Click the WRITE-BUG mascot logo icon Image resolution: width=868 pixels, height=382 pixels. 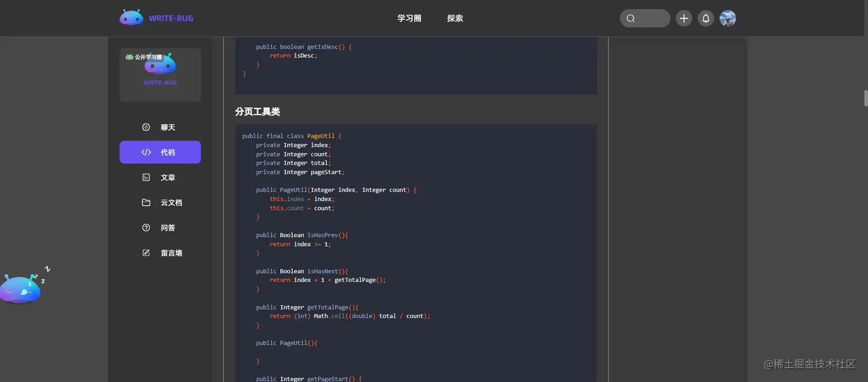131,18
